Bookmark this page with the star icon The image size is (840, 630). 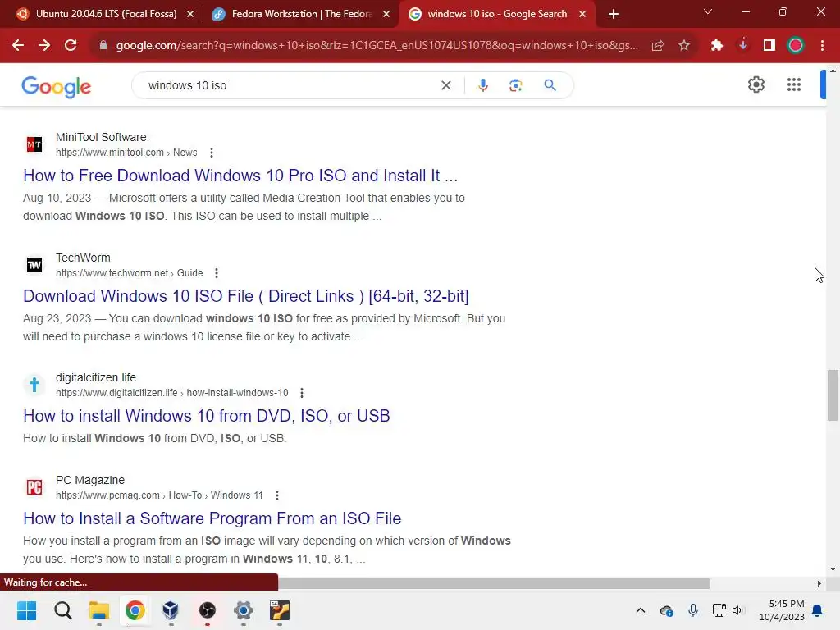pos(684,46)
